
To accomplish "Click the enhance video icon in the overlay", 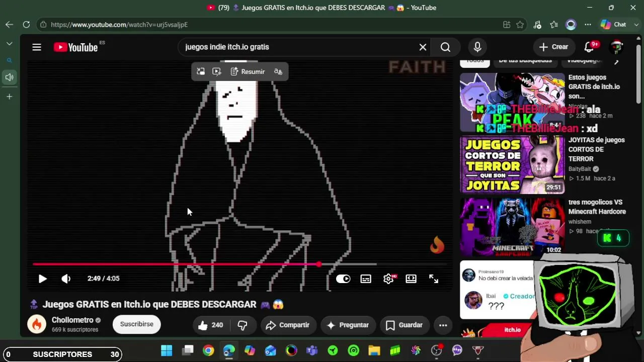I will 217,71.
